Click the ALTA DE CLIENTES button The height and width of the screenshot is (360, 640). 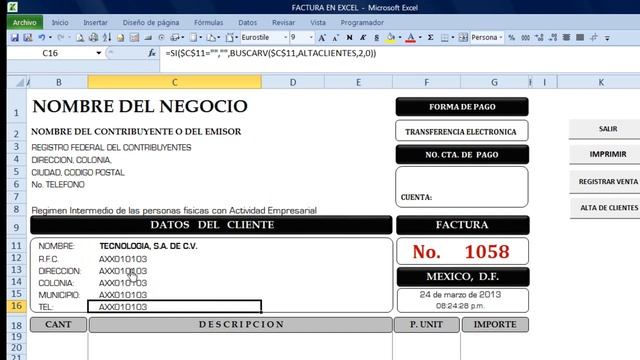(x=605, y=208)
